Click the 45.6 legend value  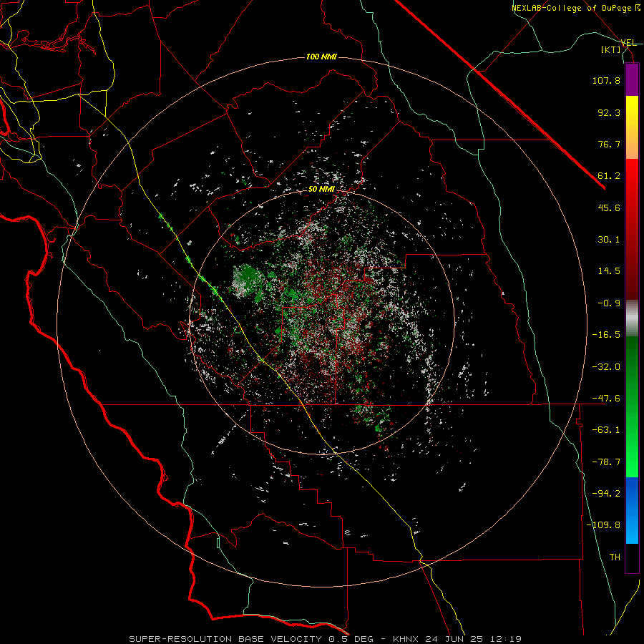tap(609, 208)
